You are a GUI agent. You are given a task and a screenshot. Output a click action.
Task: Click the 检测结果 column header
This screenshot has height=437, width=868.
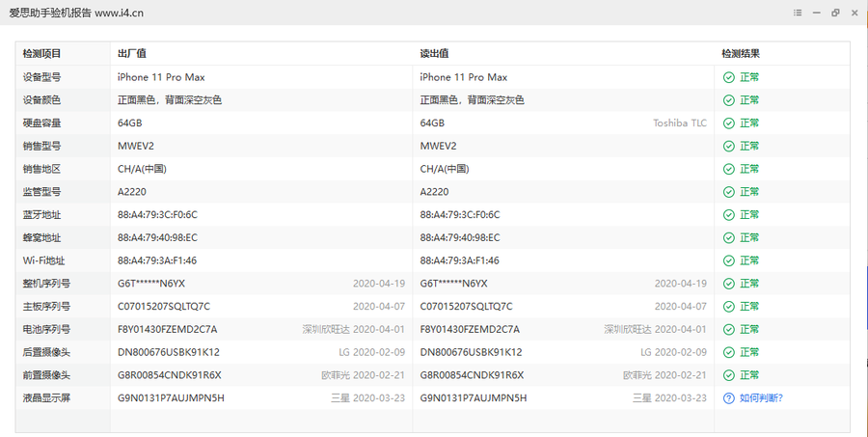tap(740, 54)
